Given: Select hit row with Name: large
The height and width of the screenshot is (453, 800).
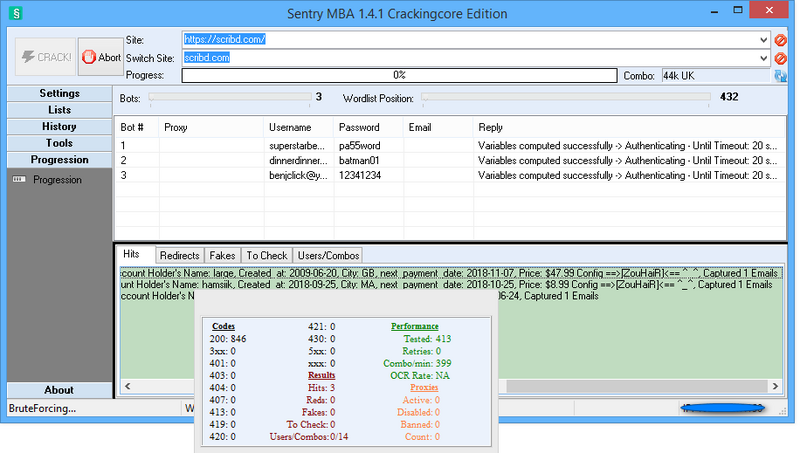Looking at the screenshot, I should (451, 273).
